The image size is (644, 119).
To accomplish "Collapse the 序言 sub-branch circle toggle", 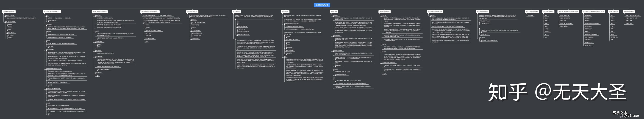I will point(46,17).
